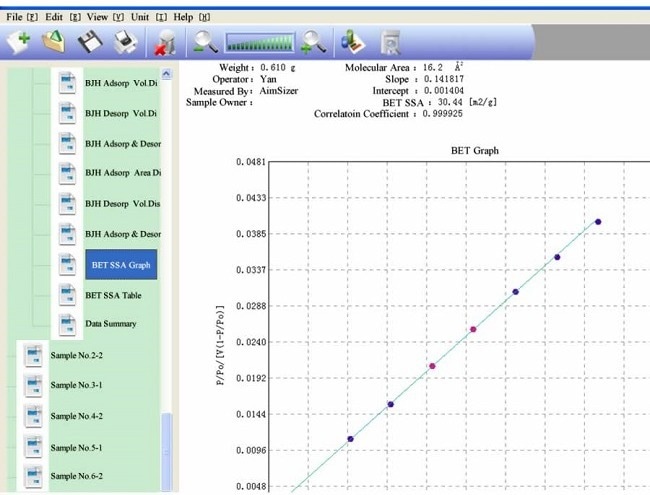650x495 pixels.
Task: Select Sample No.5-1 in the tree
Action: (76, 448)
